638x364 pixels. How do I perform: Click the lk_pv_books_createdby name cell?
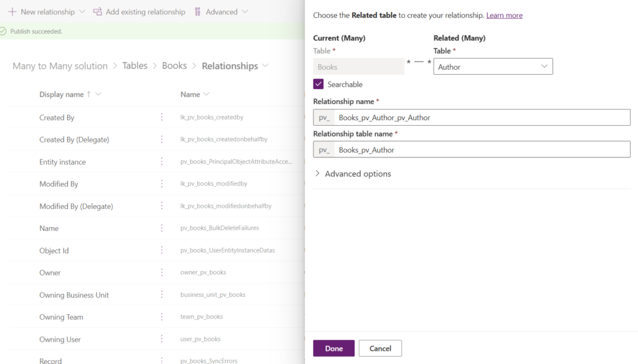(x=212, y=117)
